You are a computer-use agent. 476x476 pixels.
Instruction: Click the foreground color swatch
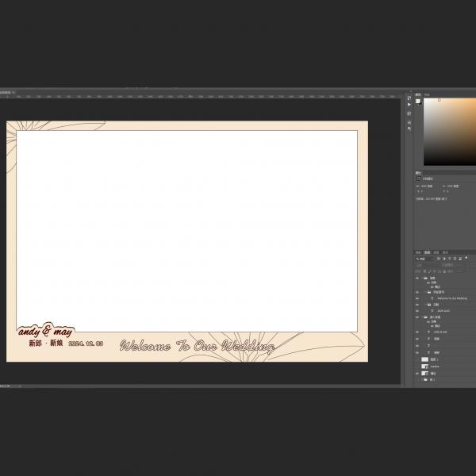pos(418,101)
